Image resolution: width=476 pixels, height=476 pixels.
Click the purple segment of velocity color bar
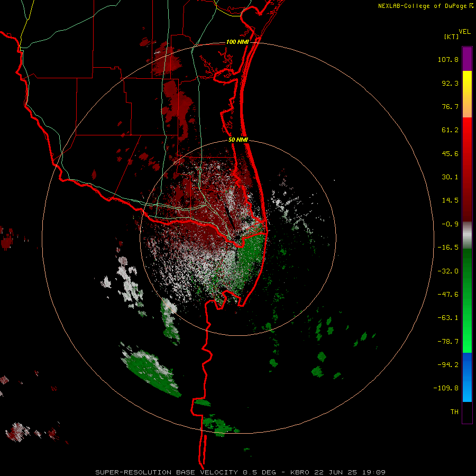pyautogui.click(x=467, y=59)
